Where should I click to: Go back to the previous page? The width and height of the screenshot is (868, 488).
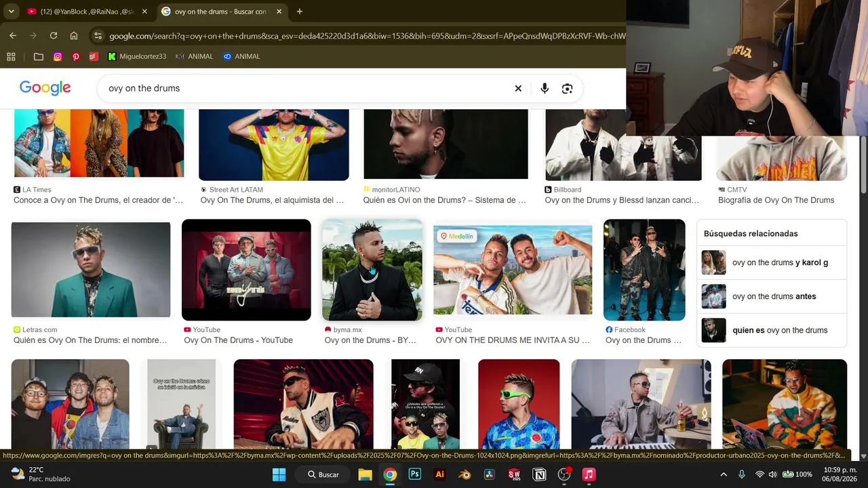[13, 36]
